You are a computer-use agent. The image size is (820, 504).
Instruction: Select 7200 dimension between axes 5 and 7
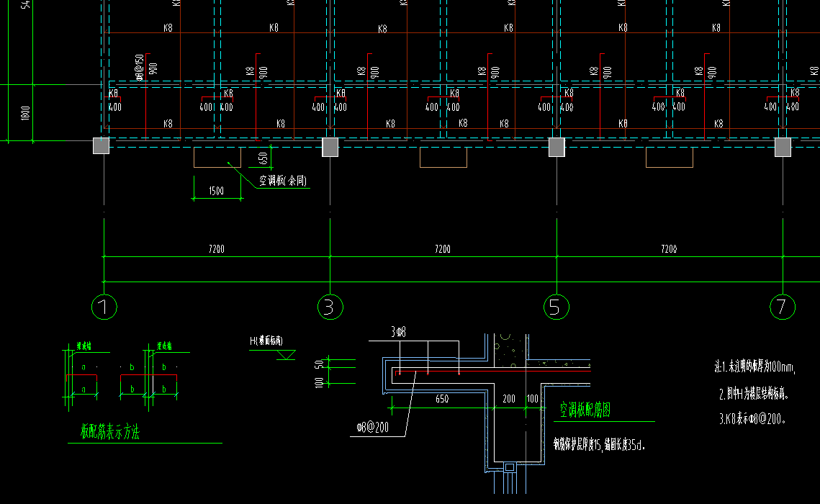click(x=669, y=249)
